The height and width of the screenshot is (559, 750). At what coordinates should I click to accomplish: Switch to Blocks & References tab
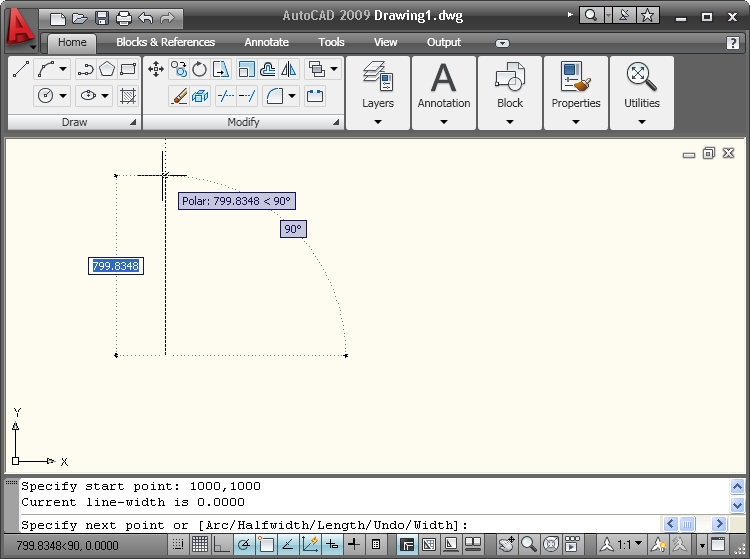[165, 43]
